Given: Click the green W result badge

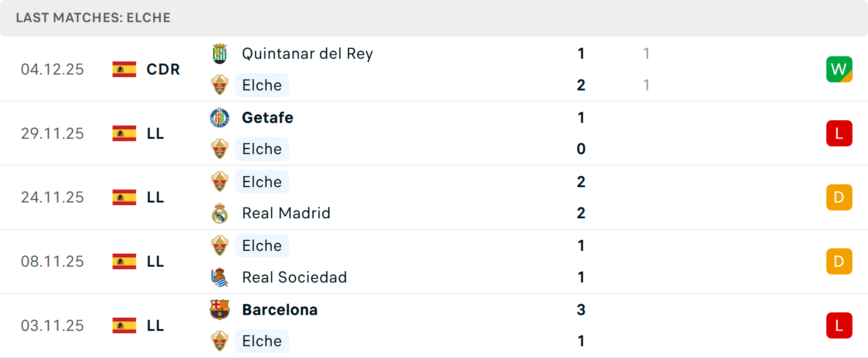Looking at the screenshot, I should pyautogui.click(x=839, y=69).
